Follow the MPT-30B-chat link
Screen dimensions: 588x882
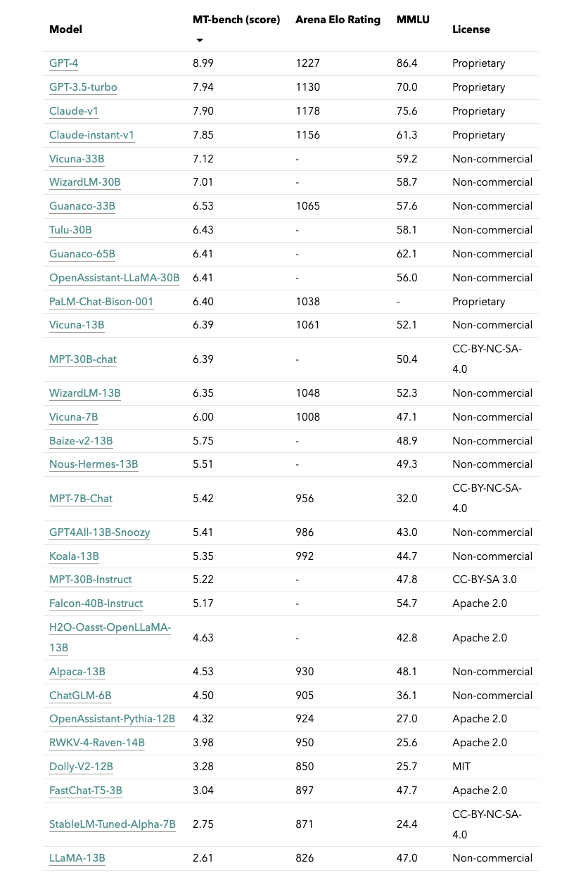83,359
